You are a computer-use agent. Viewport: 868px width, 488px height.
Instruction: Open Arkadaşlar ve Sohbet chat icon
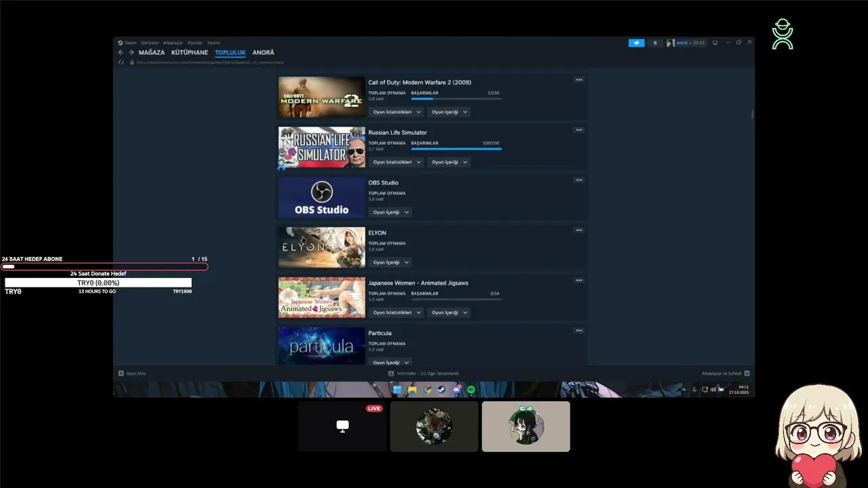point(747,373)
